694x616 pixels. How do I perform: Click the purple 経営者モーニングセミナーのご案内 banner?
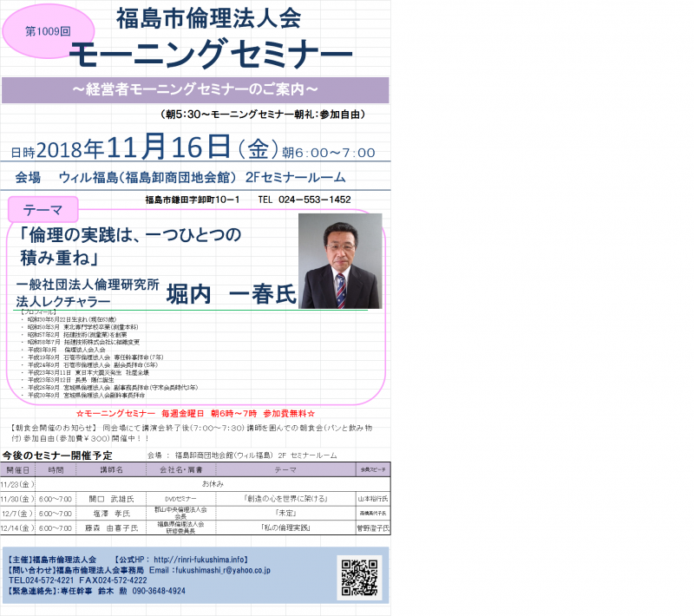[195, 89]
